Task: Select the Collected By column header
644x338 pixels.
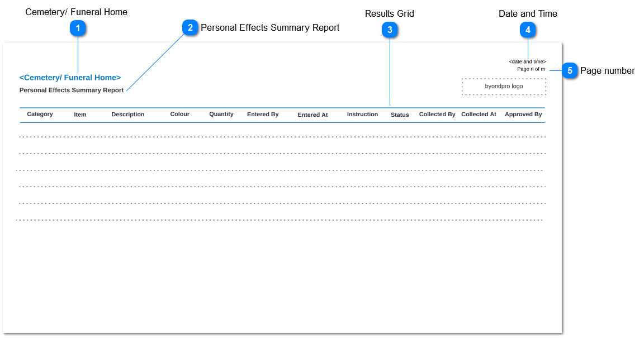Action: 437,114
